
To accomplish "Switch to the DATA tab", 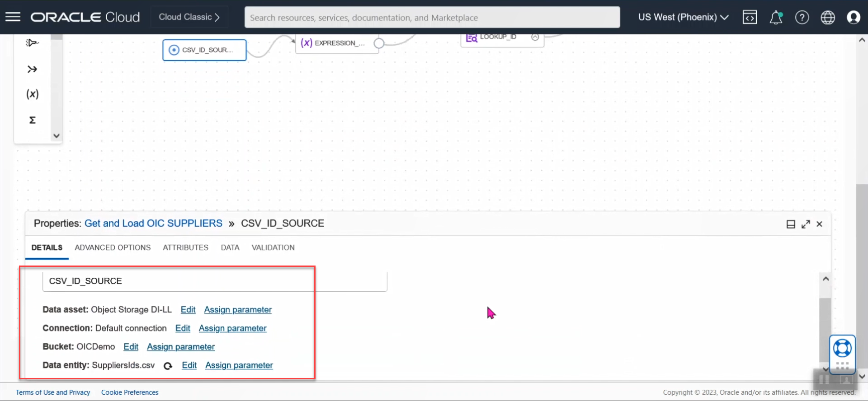I will [x=230, y=247].
